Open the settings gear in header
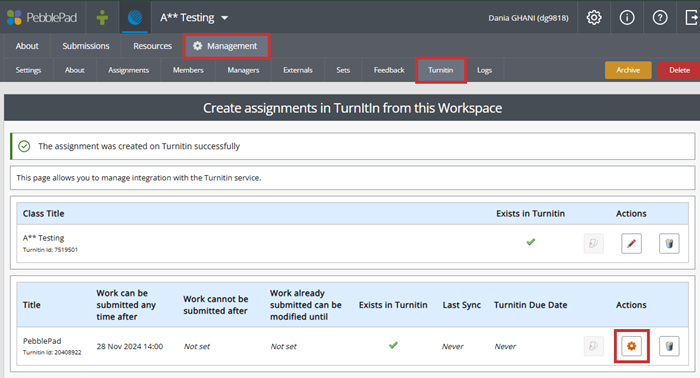The image size is (700, 378). (594, 17)
